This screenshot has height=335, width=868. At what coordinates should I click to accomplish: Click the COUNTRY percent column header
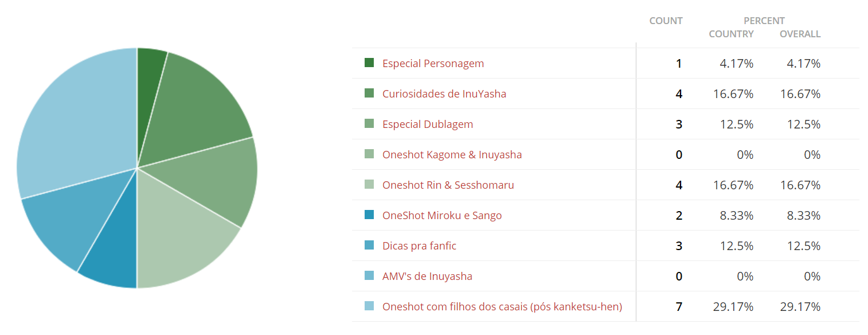pyautogui.click(x=731, y=34)
